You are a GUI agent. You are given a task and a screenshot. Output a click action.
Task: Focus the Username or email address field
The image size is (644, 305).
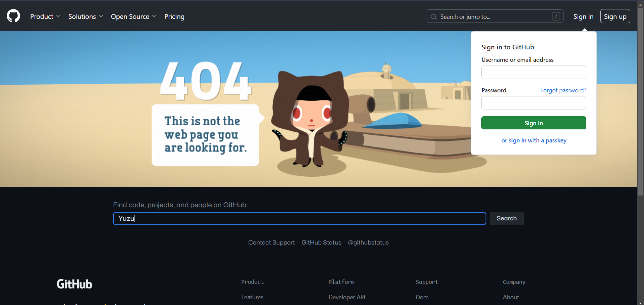(534, 72)
